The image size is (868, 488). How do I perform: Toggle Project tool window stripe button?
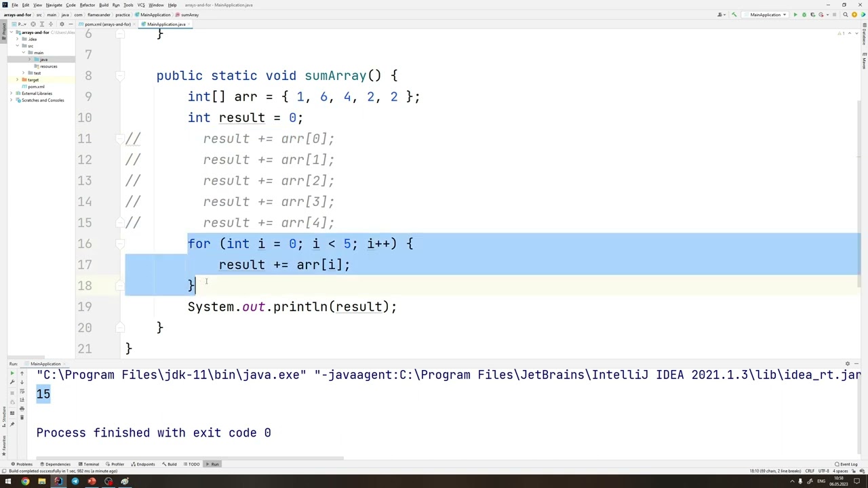(x=3, y=33)
